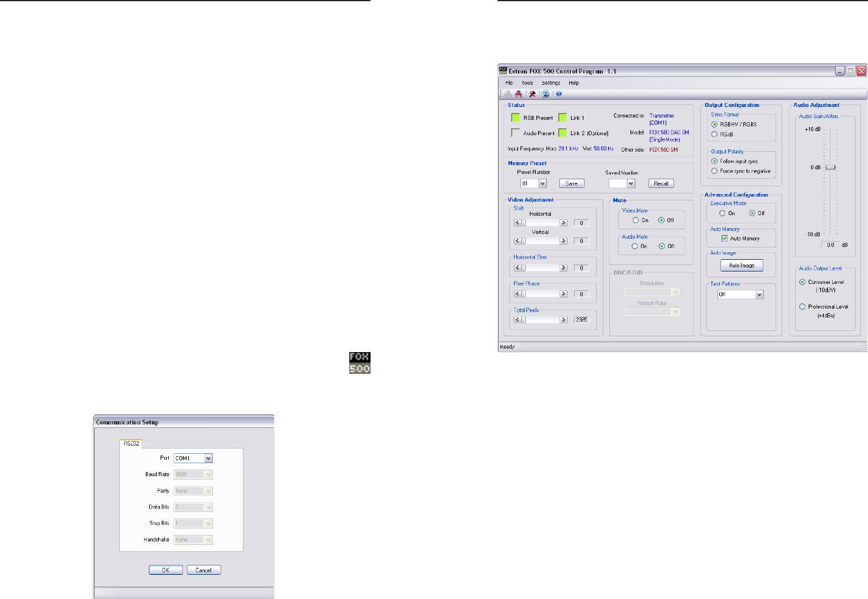The width and height of the screenshot is (868, 599).
Task: Click the Pixel Phase left arrow
Action: [x=518, y=294]
